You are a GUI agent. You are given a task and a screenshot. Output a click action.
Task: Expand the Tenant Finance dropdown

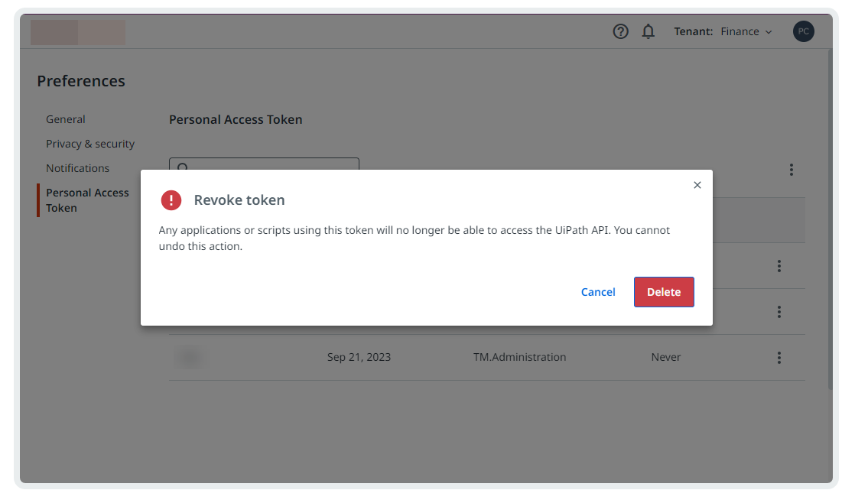click(746, 31)
